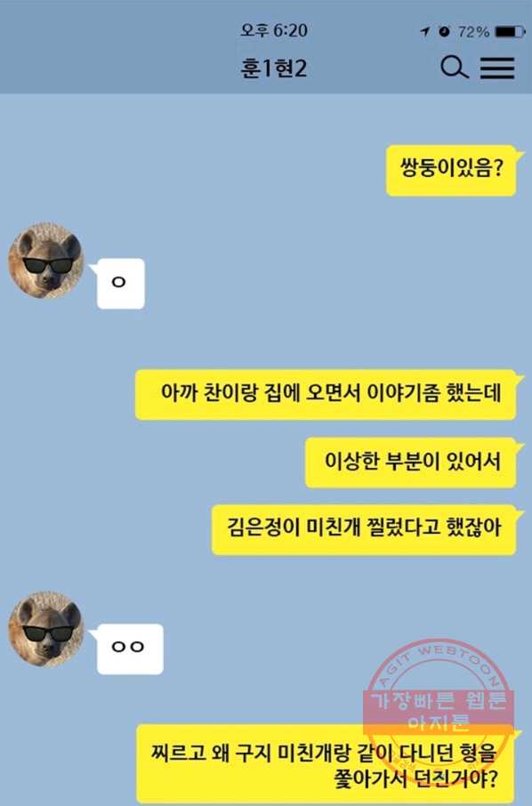The image size is (532, 806).
Task: Tap battery icon in status bar
Action: [x=508, y=32]
